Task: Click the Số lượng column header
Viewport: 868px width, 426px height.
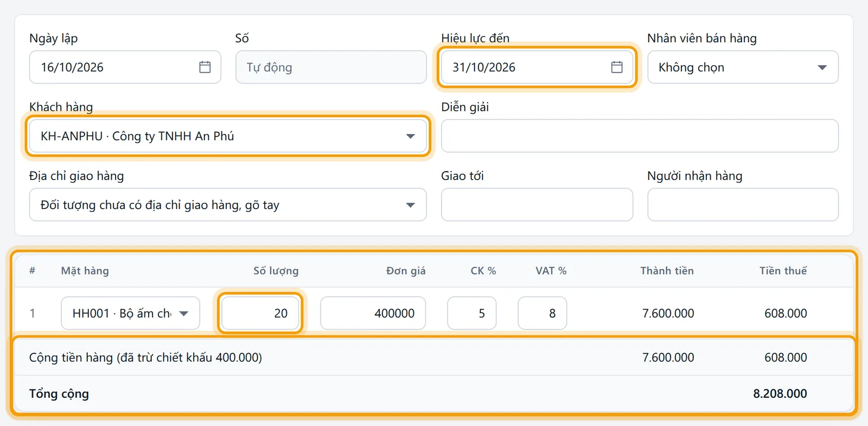Action: coord(276,271)
